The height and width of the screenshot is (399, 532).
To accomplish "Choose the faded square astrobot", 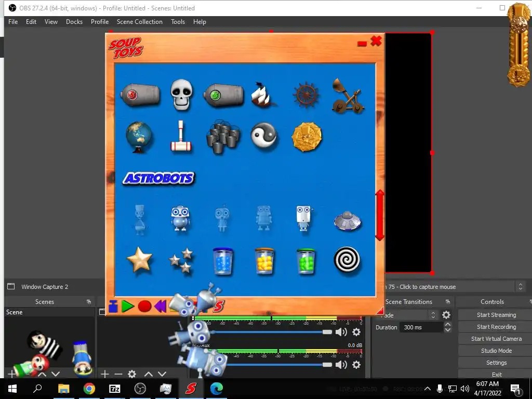I will (x=263, y=218).
